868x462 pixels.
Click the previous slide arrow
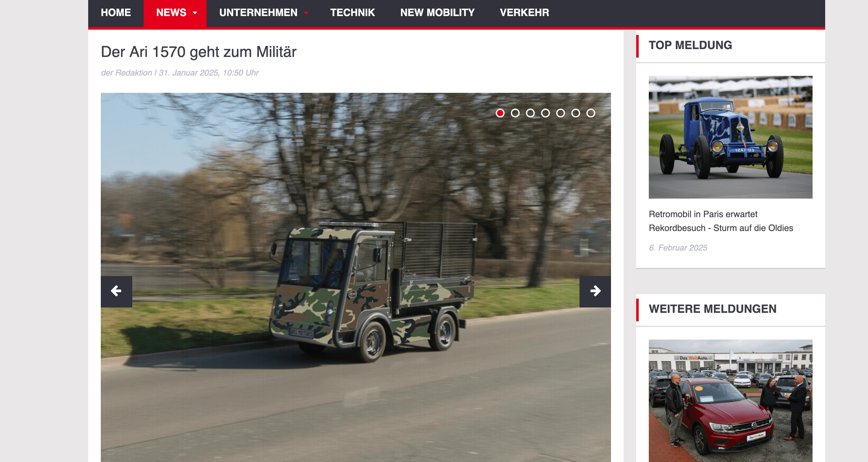coord(116,291)
